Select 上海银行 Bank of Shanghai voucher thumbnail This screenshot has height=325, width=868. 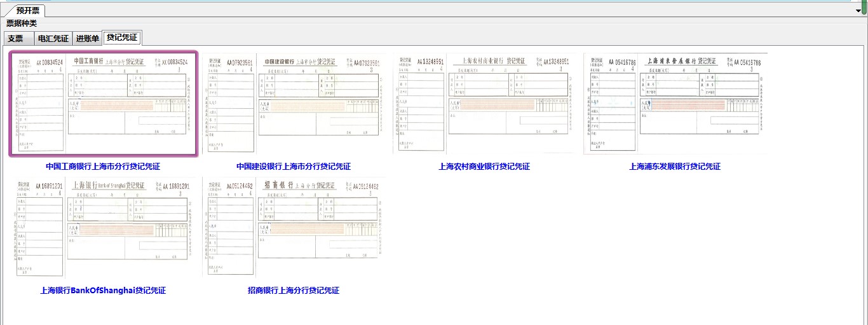point(103,227)
